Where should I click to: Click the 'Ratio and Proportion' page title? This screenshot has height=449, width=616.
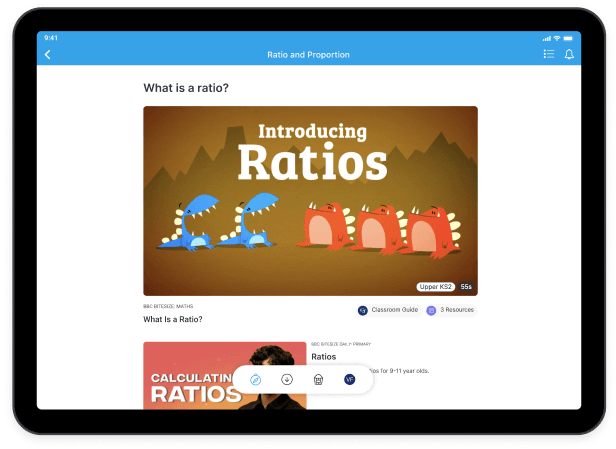pos(308,55)
